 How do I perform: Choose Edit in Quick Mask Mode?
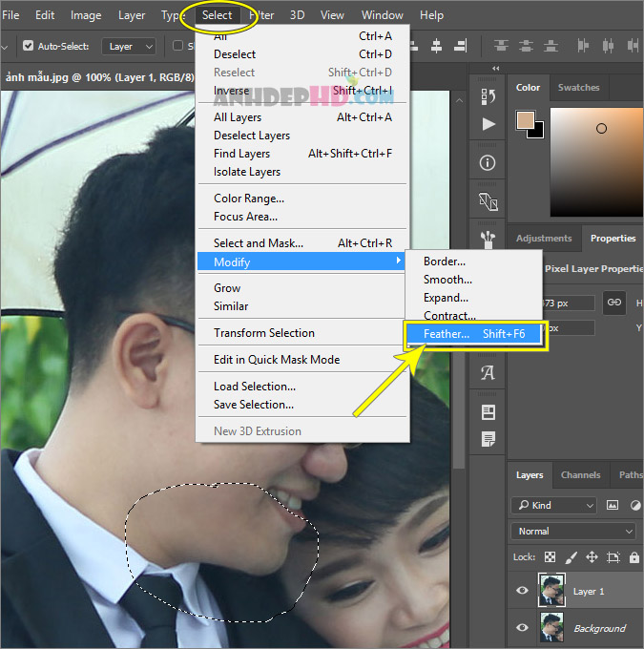point(302,360)
